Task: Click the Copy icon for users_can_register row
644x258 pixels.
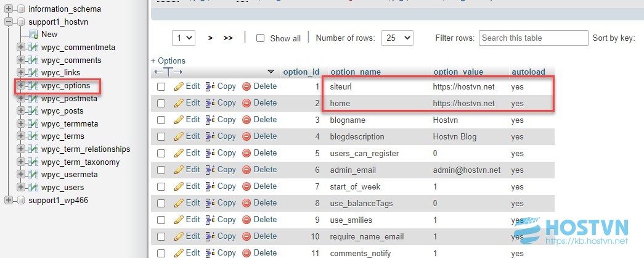Action: [x=210, y=153]
